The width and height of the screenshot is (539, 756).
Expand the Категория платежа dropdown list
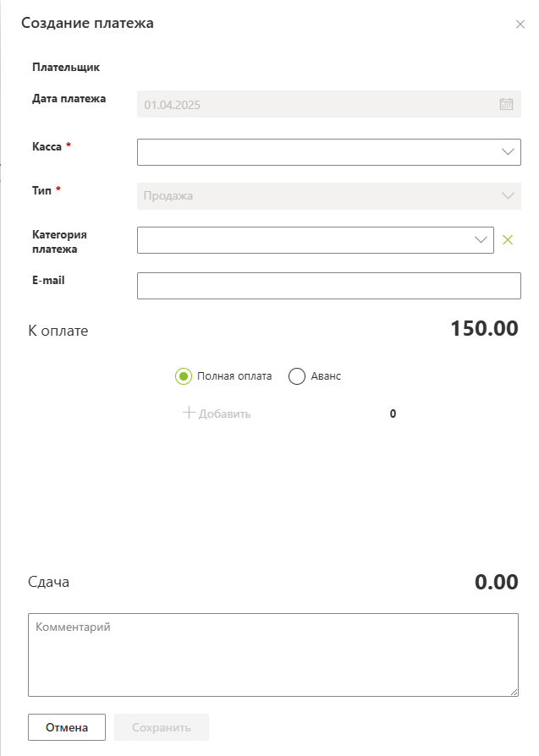point(481,240)
